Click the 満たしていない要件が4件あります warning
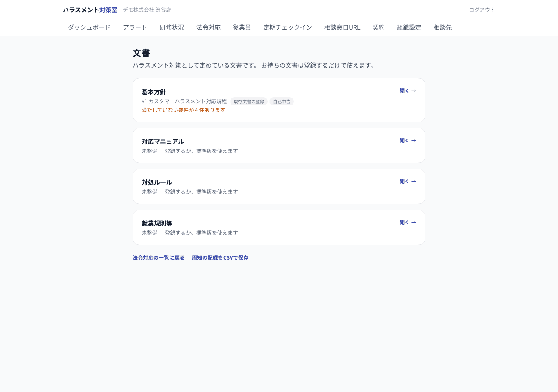 click(184, 110)
